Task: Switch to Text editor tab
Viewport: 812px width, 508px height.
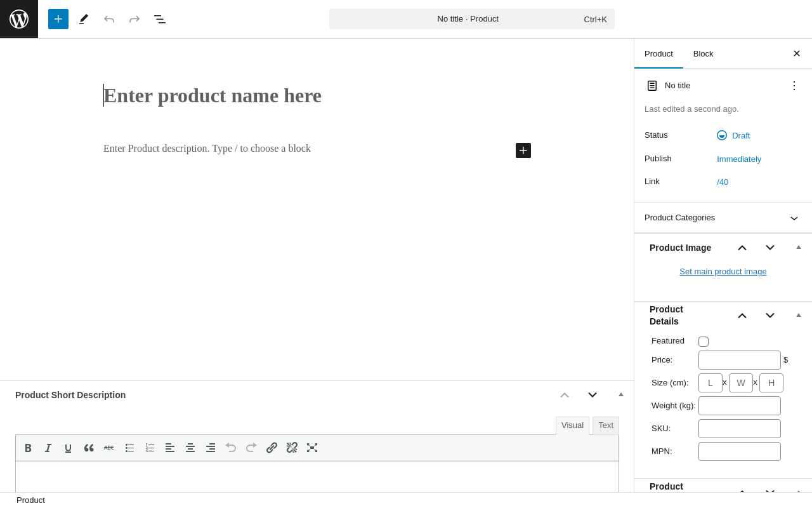Action: point(606,425)
